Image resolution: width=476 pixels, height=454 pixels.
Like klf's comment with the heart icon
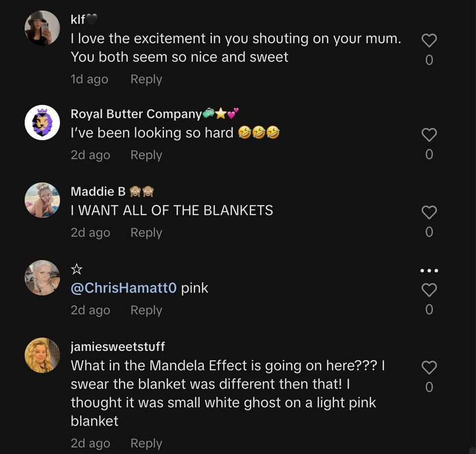[x=429, y=40]
